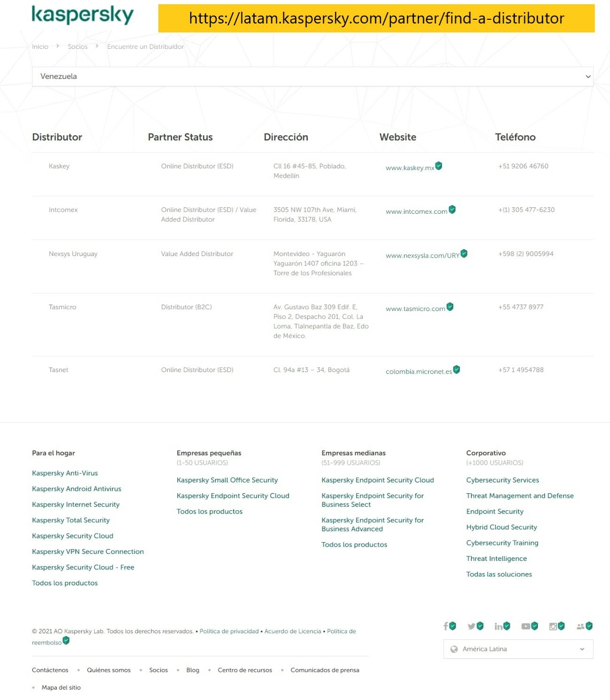Image resolution: width=610 pixels, height=700 pixels.
Task: Open www.kaskey.mx website link
Action: point(410,168)
